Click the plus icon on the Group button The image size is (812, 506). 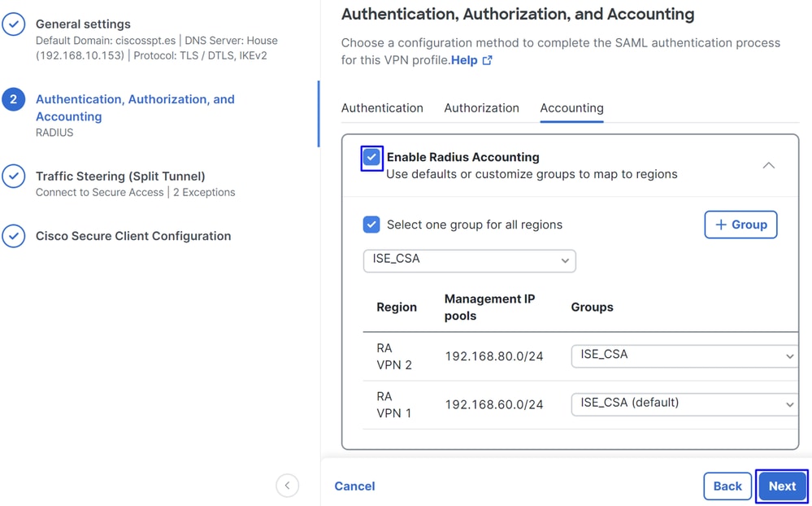click(x=721, y=225)
